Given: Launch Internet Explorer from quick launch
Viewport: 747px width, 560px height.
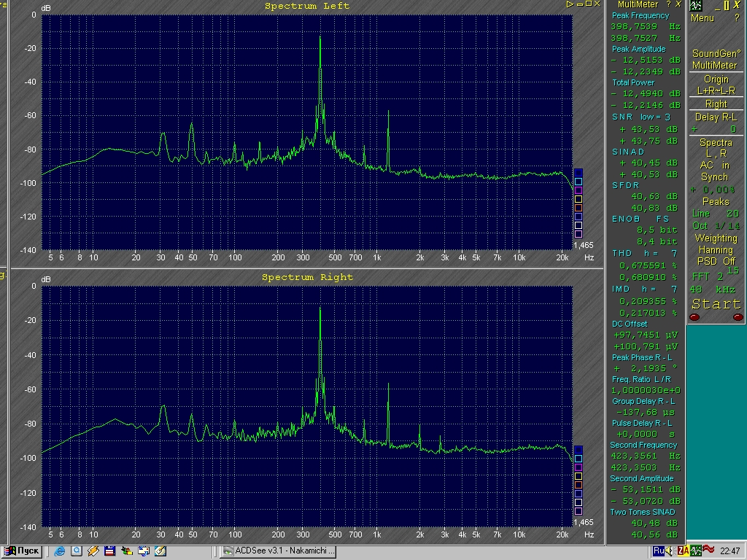Looking at the screenshot, I should 59,551.
